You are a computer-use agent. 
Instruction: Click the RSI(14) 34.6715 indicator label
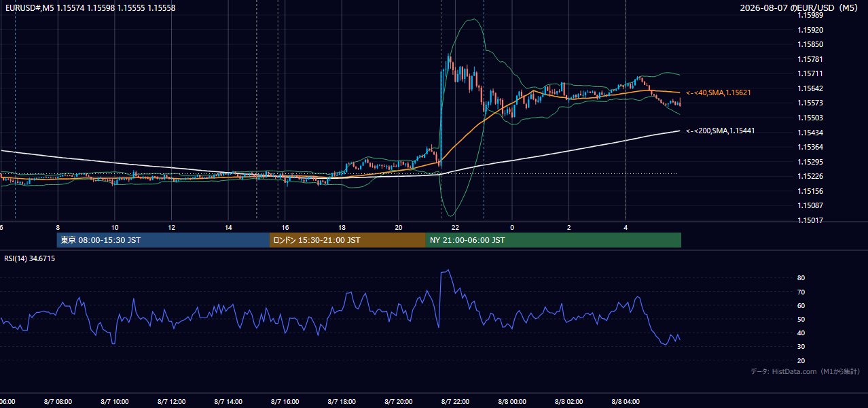click(x=30, y=258)
